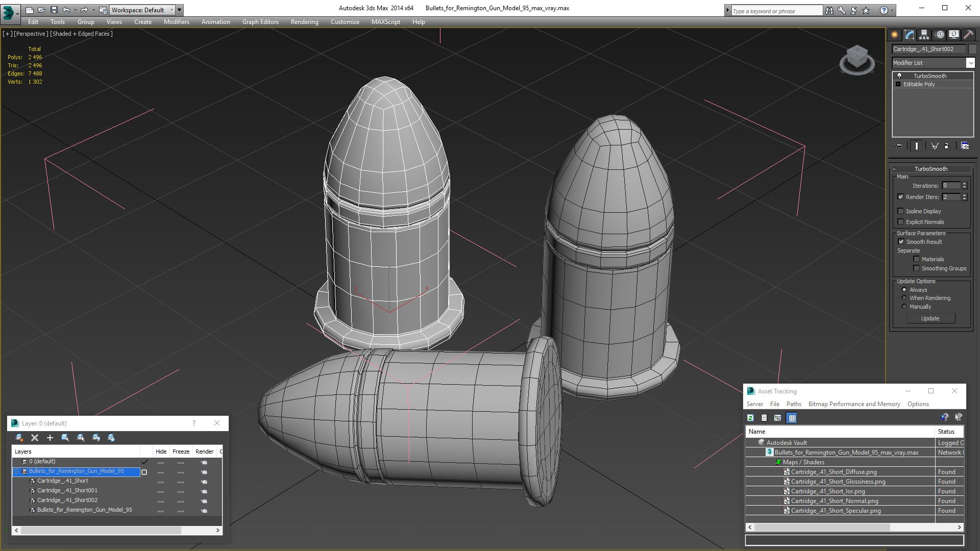Expand the Maps / Shaders tree item

coord(777,462)
